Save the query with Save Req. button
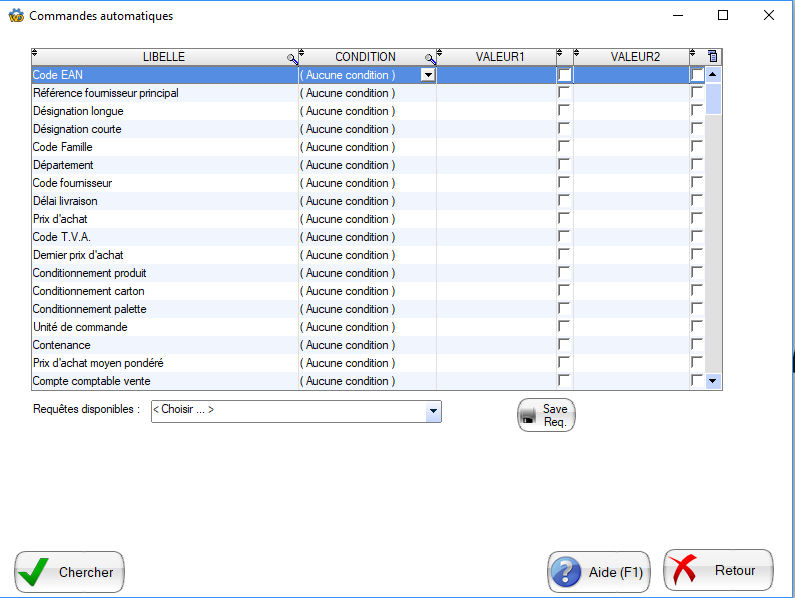The image size is (795, 598). [x=546, y=415]
